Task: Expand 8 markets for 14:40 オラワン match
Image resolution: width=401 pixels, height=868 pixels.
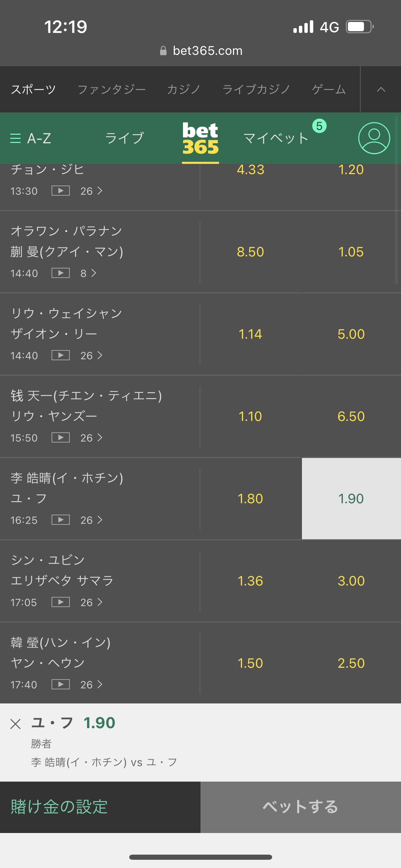Action: coord(88,273)
